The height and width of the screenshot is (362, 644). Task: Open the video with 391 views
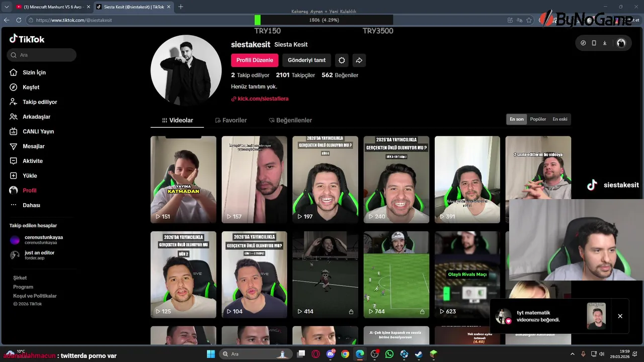467,179
